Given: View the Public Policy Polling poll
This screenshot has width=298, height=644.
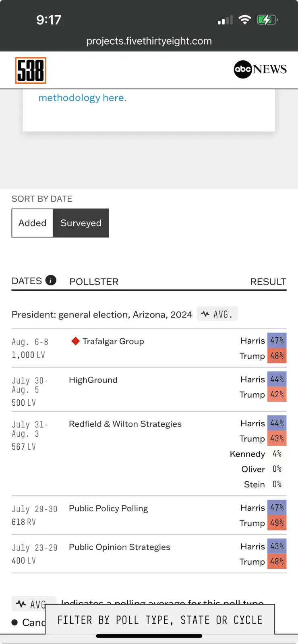Looking at the screenshot, I should [108, 508].
